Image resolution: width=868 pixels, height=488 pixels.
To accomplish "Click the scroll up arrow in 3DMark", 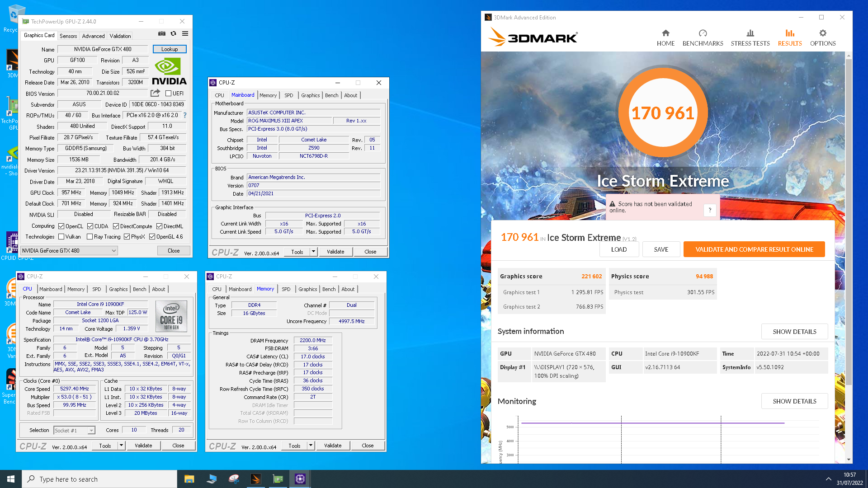I will 849,56.
